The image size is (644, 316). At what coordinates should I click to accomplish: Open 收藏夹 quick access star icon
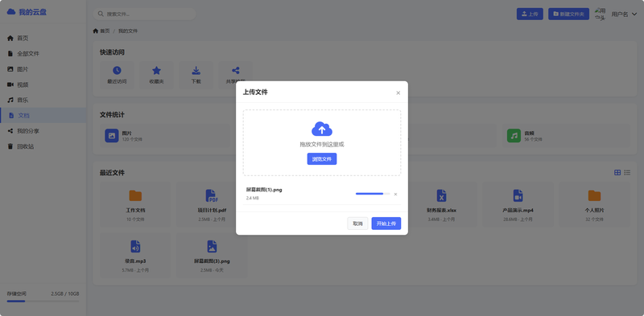coord(156,70)
